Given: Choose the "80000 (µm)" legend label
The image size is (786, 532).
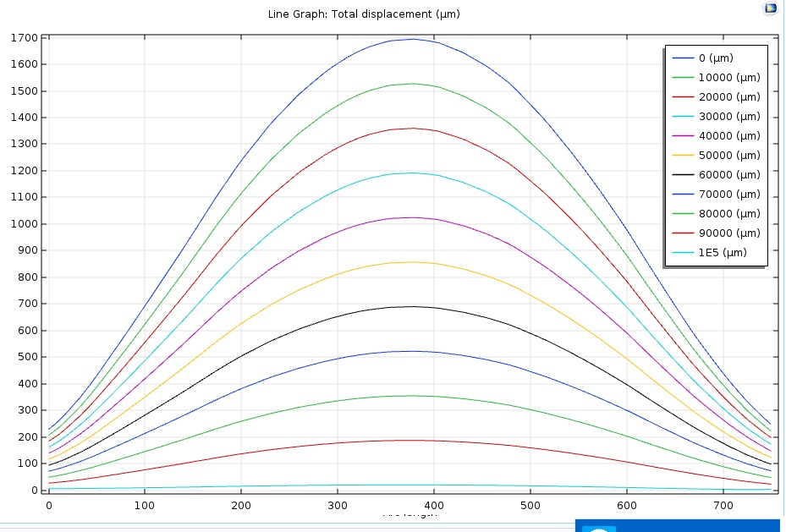Looking at the screenshot, I should (728, 214).
